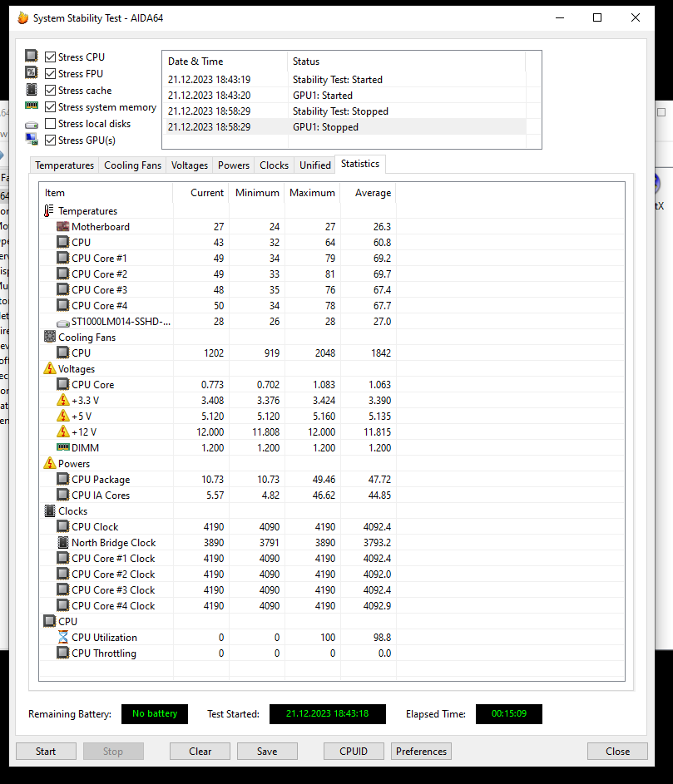Click the chip icon of CPU Throttling row
This screenshot has height=784, width=673.
coord(62,653)
